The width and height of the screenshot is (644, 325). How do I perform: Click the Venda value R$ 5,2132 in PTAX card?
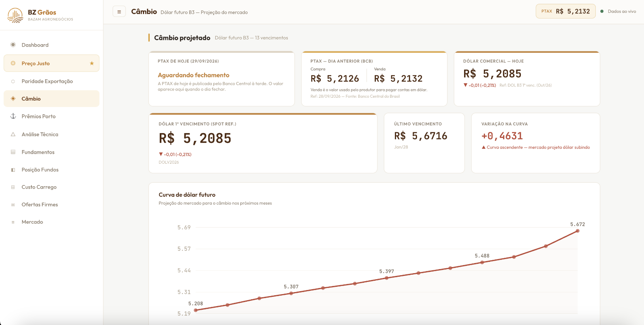click(x=398, y=78)
